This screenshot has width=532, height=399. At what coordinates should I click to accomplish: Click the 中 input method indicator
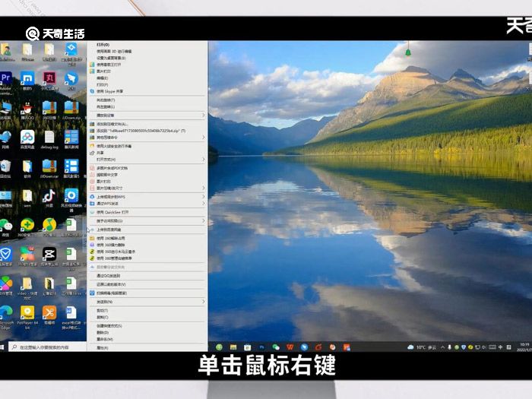point(500,347)
